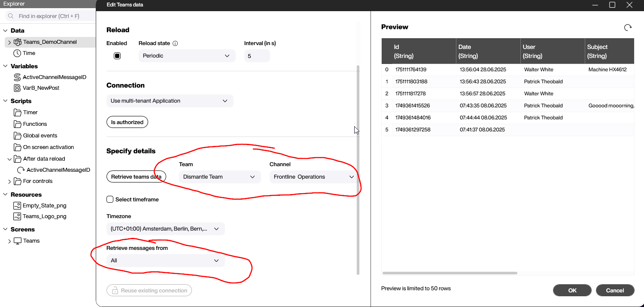The height and width of the screenshot is (307, 644).
Task: Maximize the Edit Teams data window
Action: (x=612, y=5)
